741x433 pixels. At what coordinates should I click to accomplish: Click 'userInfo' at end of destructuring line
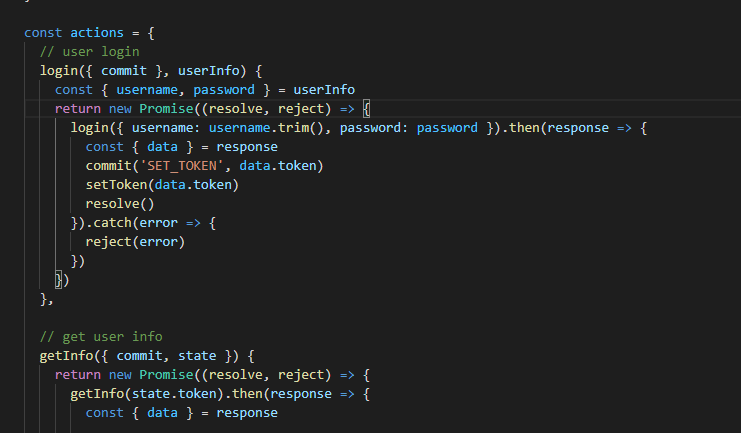point(324,90)
